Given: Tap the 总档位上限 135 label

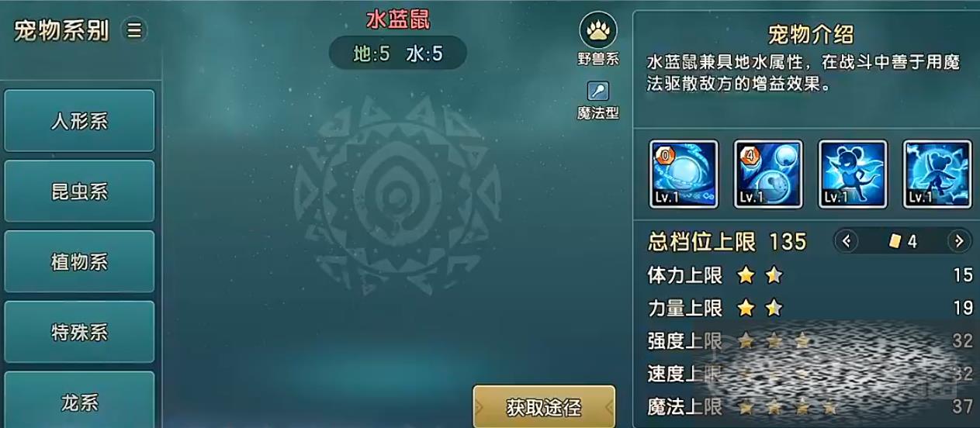Looking at the screenshot, I should point(727,242).
